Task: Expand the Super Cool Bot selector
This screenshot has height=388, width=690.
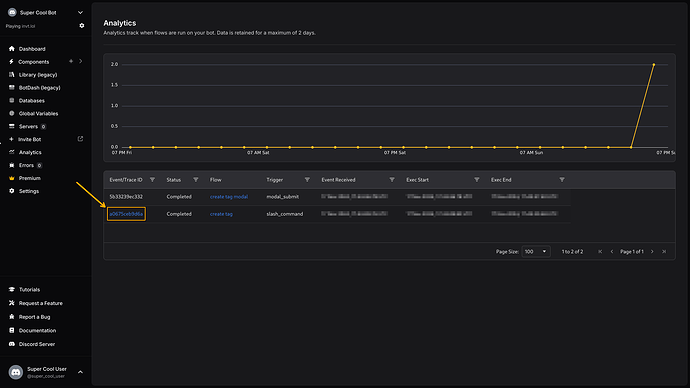Action: point(80,13)
